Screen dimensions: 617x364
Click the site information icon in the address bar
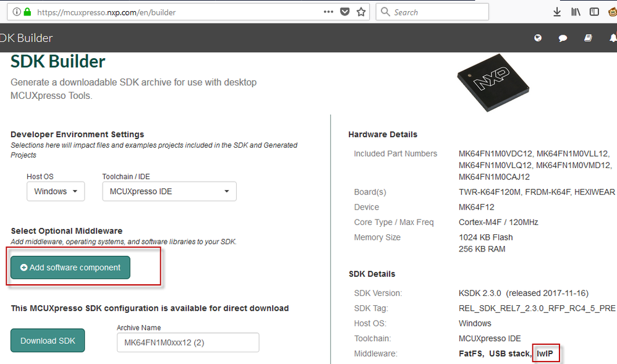pos(17,12)
